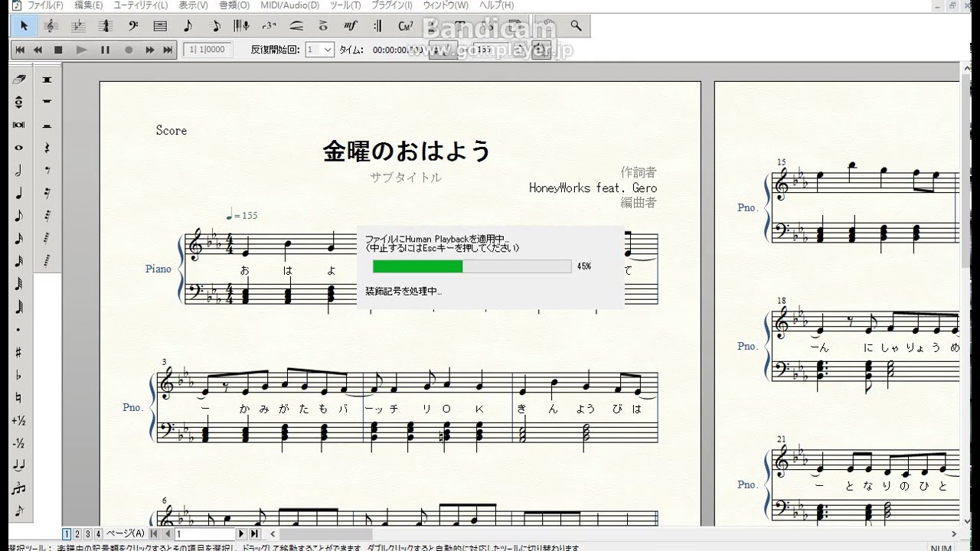This screenshot has height=551, width=980.
Task: Open the 編集(E) menu
Action: (88, 5)
